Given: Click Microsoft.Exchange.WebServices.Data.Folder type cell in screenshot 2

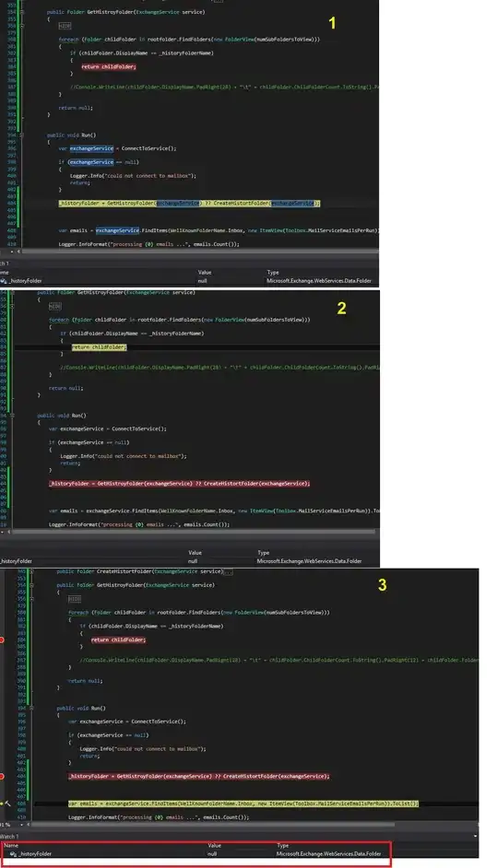Looking at the screenshot, I should [x=309, y=561].
